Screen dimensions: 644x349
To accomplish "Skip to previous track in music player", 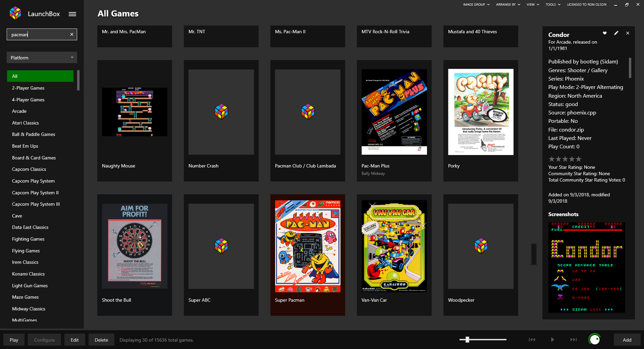I will pyautogui.click(x=532, y=340).
